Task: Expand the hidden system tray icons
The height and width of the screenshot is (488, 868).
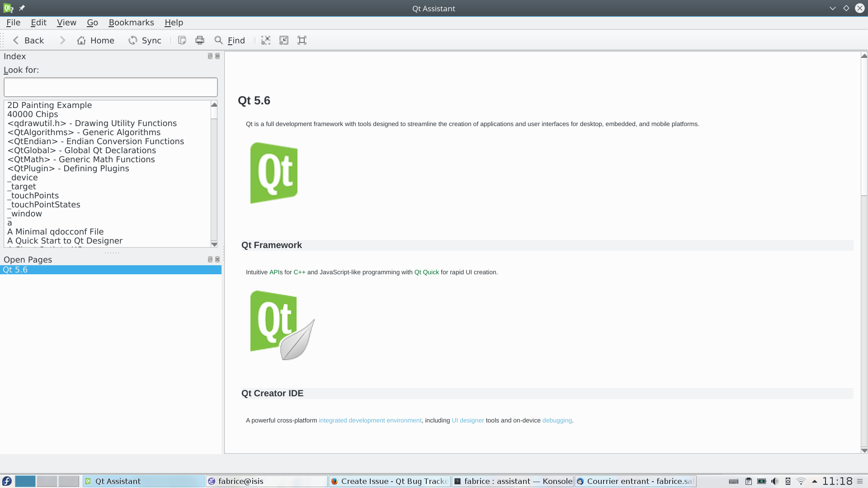Action: (815, 481)
